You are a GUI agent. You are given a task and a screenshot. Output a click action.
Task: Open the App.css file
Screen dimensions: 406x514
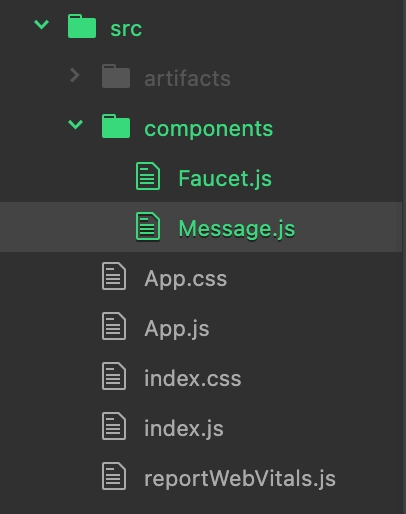[186, 279]
